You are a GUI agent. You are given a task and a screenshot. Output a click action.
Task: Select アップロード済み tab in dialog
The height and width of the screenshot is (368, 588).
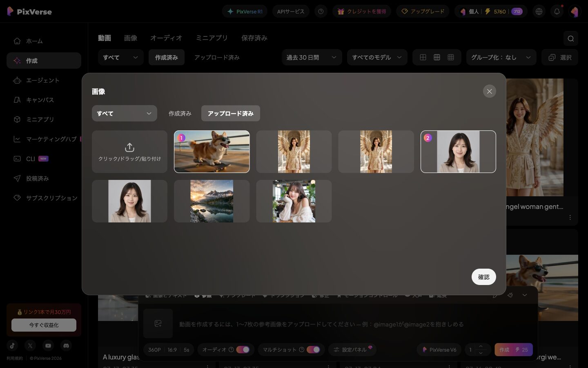pyautogui.click(x=231, y=113)
